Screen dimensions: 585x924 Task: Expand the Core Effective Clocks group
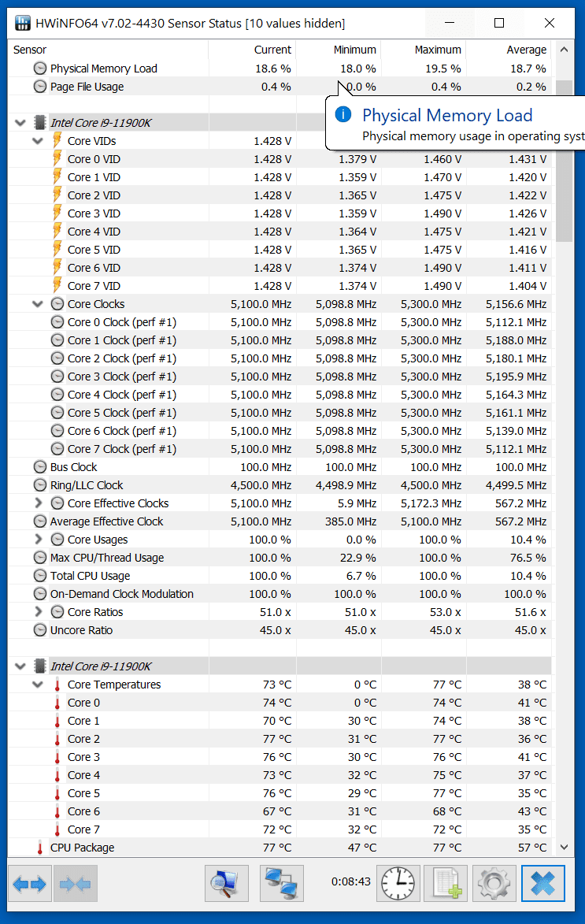point(38,503)
